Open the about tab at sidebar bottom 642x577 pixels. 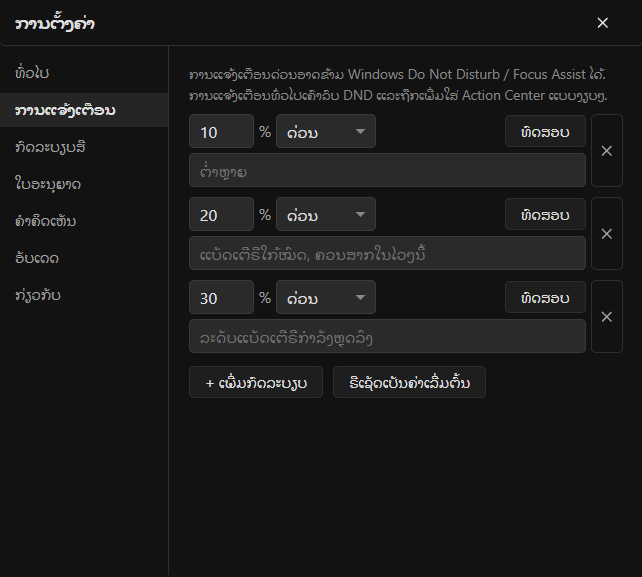(x=84, y=295)
